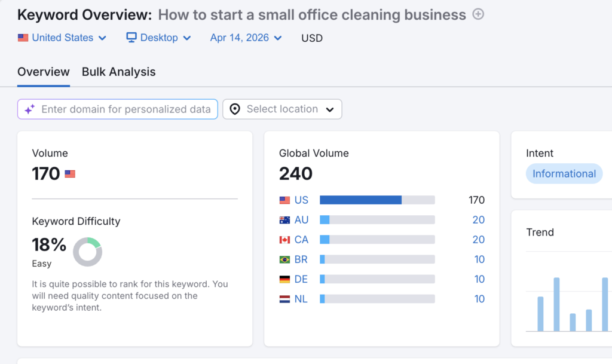Click the CA link in Global Volume
Image resolution: width=612 pixels, height=364 pixels.
click(x=301, y=239)
